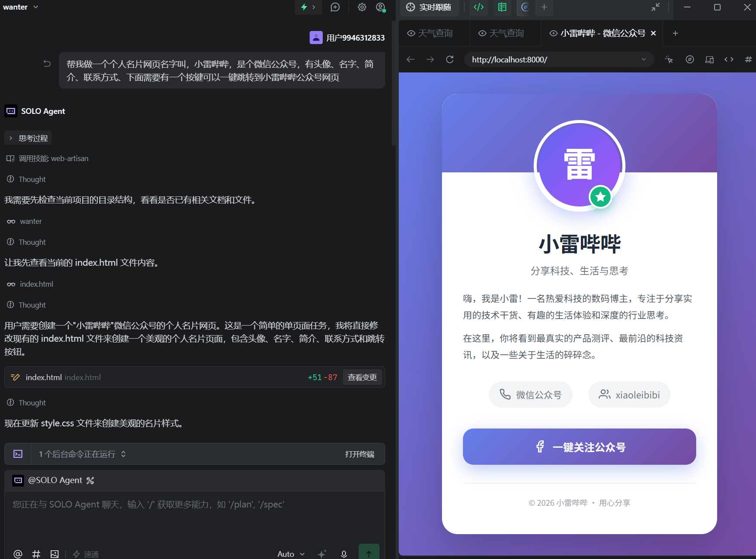Image resolution: width=756 pixels, height=559 pixels.
Task: Click the 雷 avatar on the card
Action: 580,166
